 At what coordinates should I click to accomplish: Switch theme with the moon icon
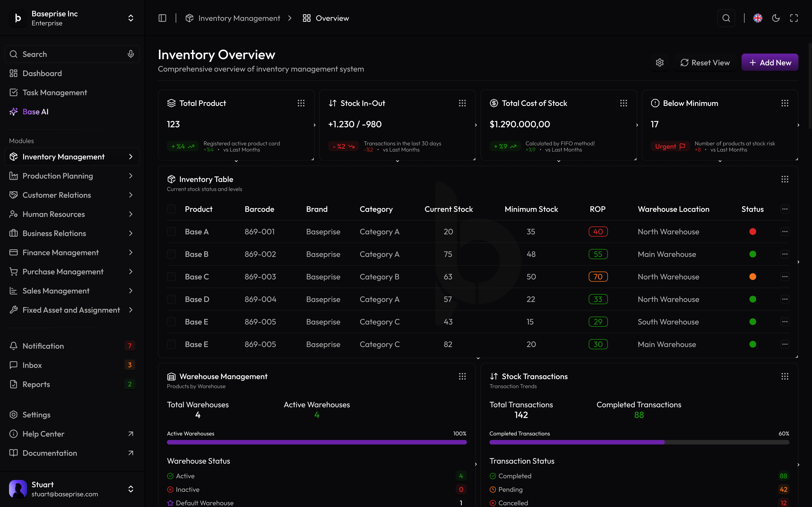point(776,18)
